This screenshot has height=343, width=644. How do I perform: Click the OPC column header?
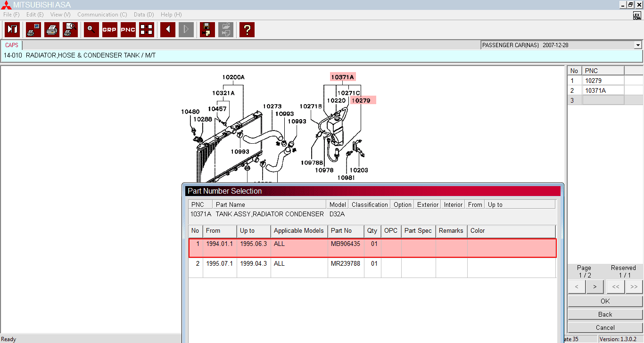[x=391, y=231]
